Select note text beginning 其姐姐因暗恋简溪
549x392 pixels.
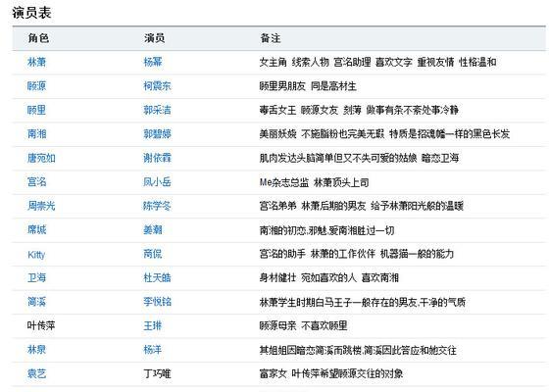[358, 350]
